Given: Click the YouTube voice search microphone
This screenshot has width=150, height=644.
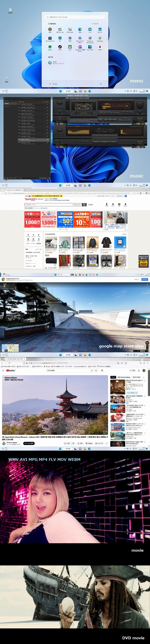Looking at the screenshot, I should (x=102, y=370).
